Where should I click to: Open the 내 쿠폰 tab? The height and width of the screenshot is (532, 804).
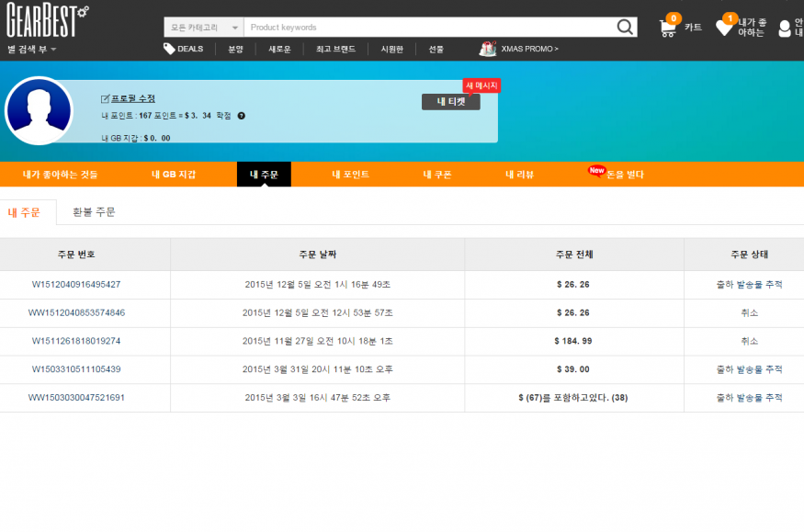pos(436,174)
